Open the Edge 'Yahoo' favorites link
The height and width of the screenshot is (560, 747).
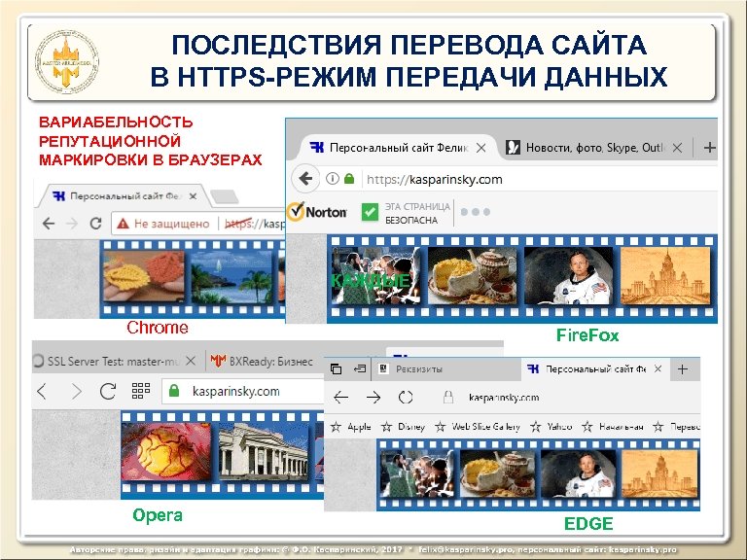point(551,427)
